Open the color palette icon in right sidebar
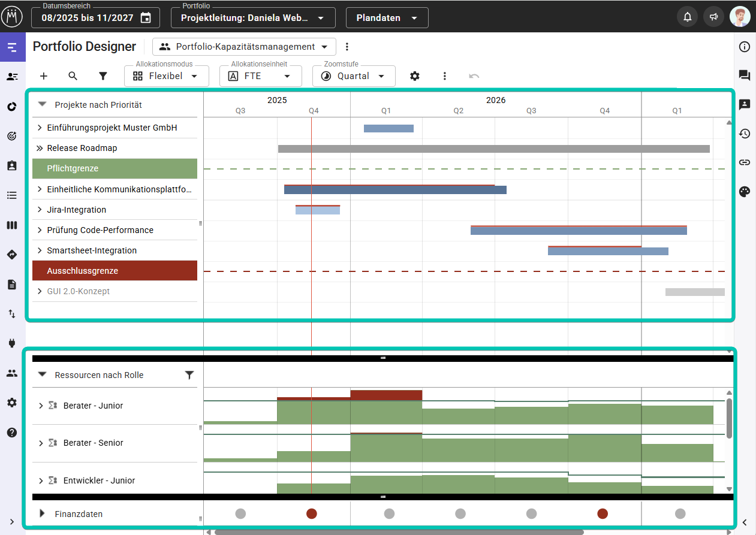 click(x=745, y=192)
